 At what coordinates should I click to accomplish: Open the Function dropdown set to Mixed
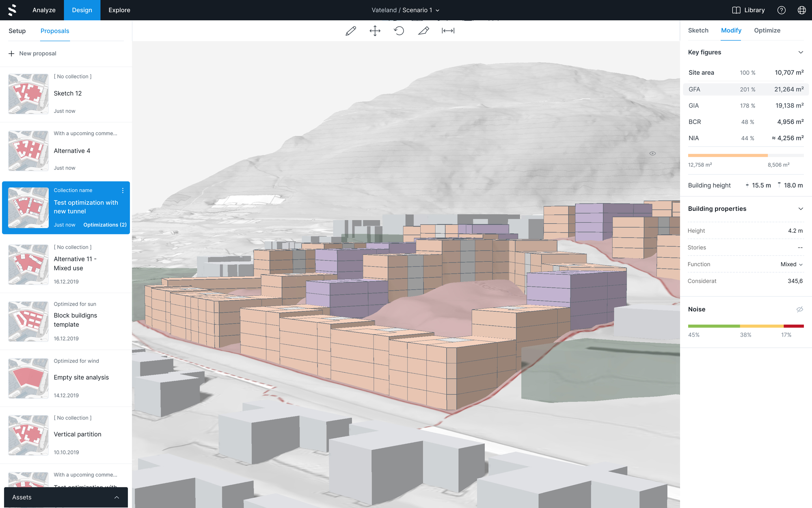tap(791, 264)
